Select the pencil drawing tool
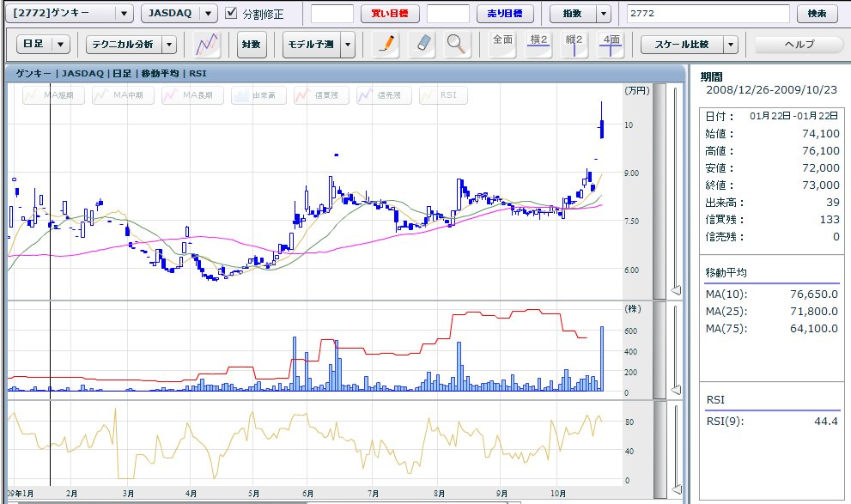Image resolution: width=851 pixels, height=504 pixels. pyautogui.click(x=388, y=45)
